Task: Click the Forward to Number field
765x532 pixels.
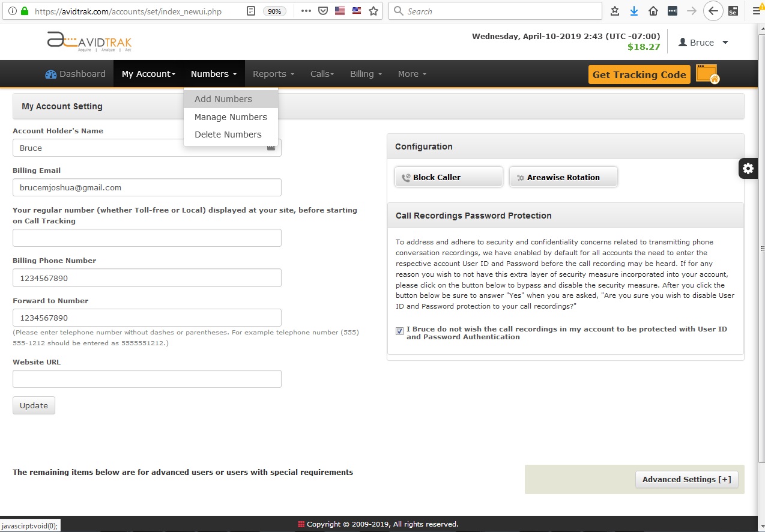Action: pyautogui.click(x=147, y=318)
